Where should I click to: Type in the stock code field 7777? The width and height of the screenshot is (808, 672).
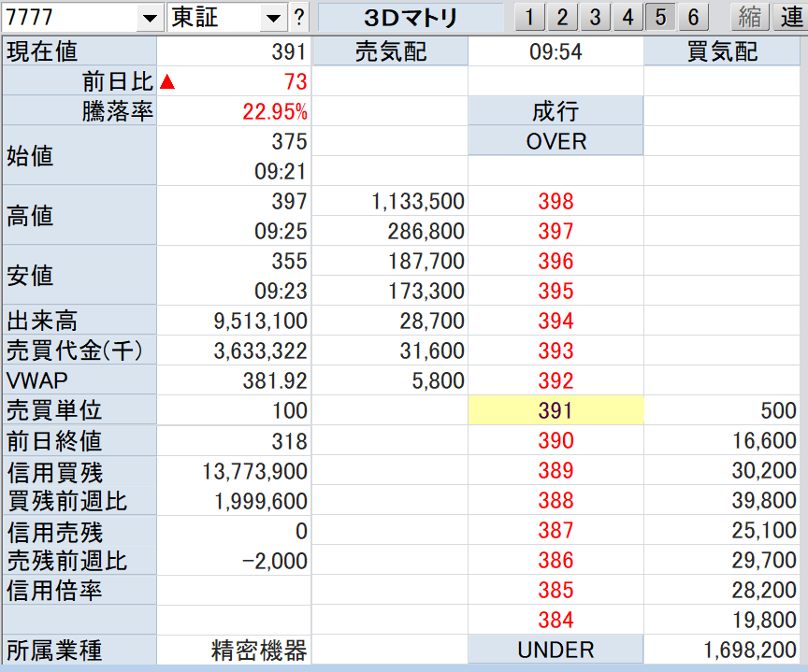point(70,18)
